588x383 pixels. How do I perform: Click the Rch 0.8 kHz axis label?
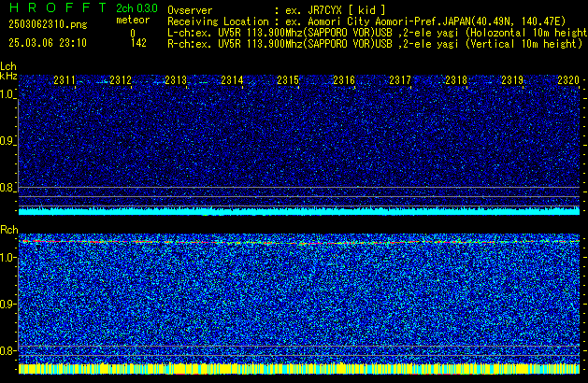pyautogui.click(x=7, y=350)
